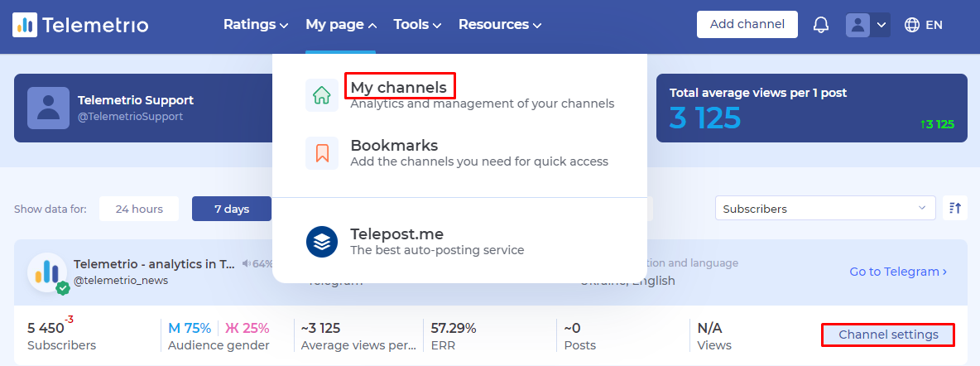Open the user account avatar menu
The image size is (980, 366).
point(857,25)
